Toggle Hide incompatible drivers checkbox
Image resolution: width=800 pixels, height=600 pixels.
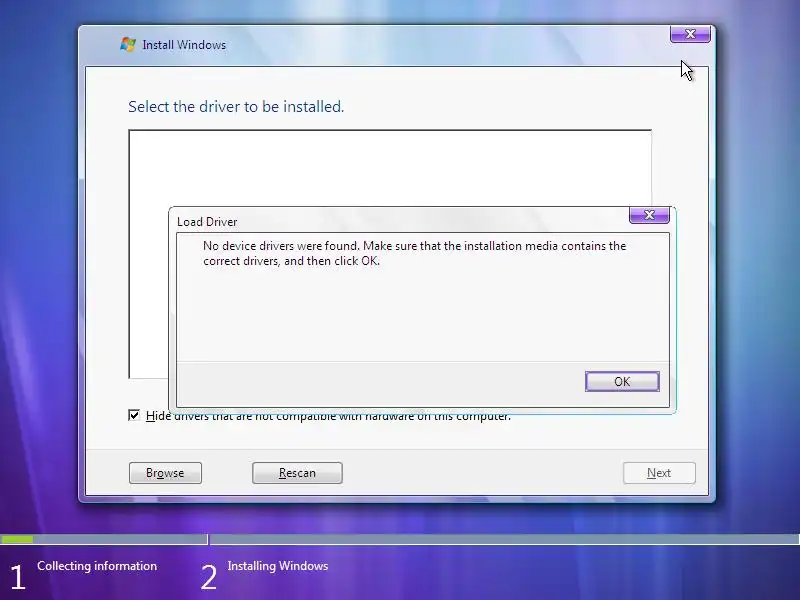pyautogui.click(x=134, y=415)
